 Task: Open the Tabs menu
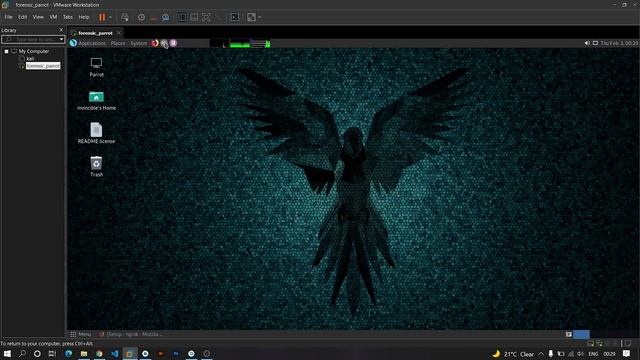[x=68, y=17]
